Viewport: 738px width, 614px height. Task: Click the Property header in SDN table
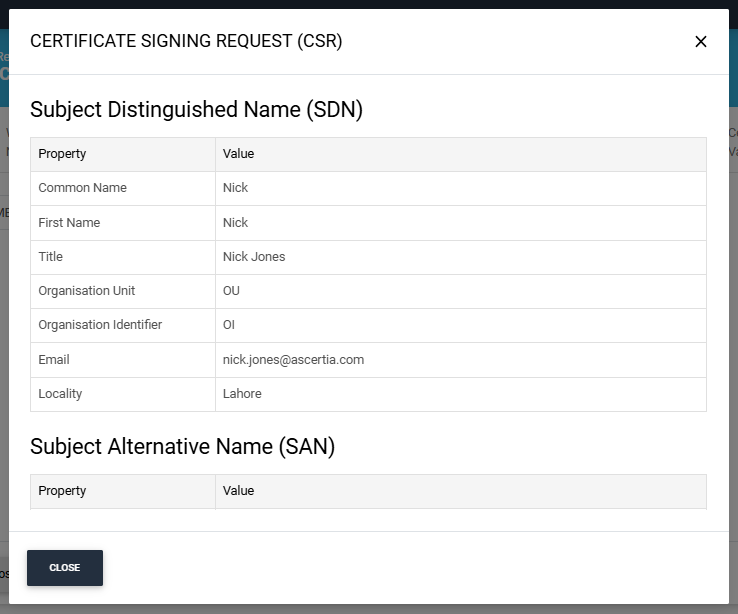click(62, 154)
